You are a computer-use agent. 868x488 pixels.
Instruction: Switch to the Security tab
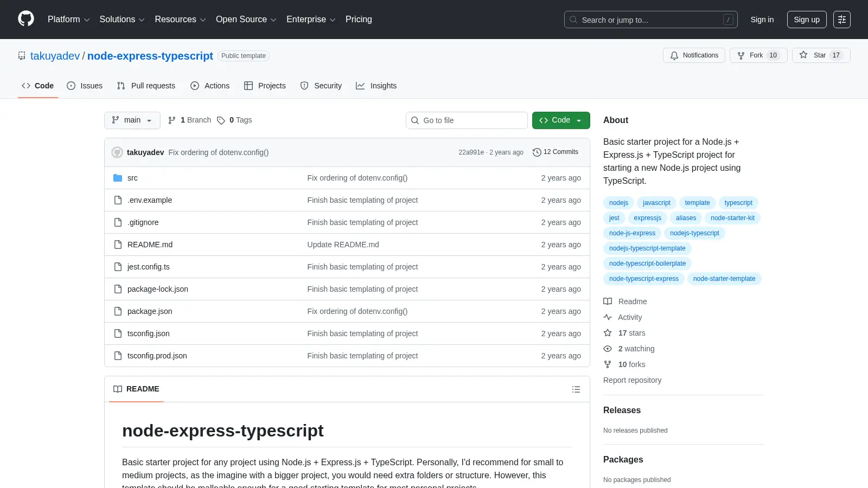321,86
